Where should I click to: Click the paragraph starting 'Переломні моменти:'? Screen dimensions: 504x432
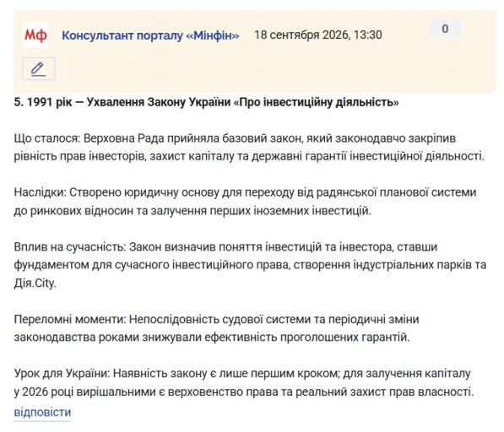pyautogui.click(x=216, y=328)
